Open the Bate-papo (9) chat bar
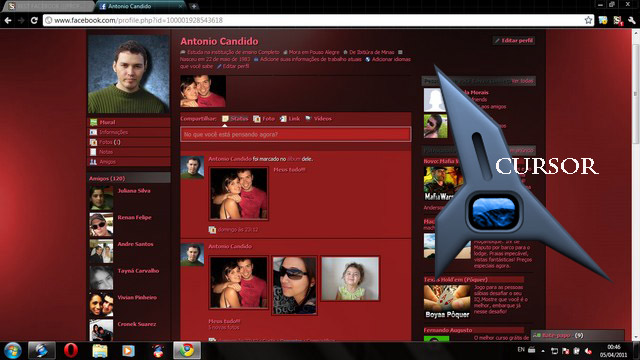 pyautogui.click(x=577, y=336)
